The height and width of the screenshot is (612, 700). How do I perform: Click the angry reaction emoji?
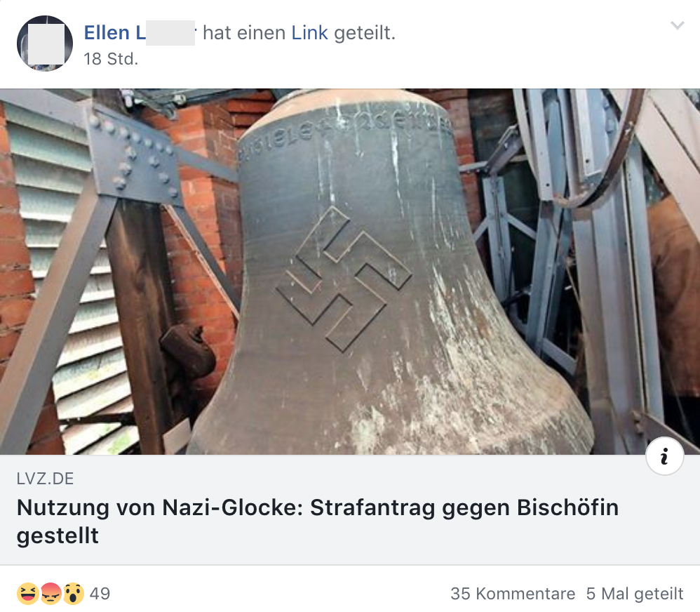pos(51,594)
